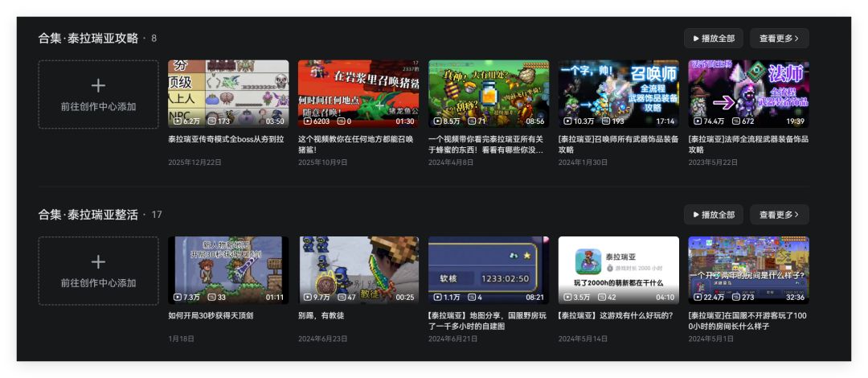
Task: Click 合集·泰拉瑞亚攻略 heading
Action: tap(88, 39)
